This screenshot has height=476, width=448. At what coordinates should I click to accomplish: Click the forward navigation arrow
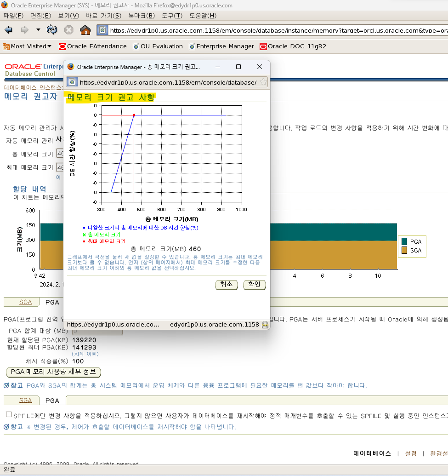coord(24,30)
